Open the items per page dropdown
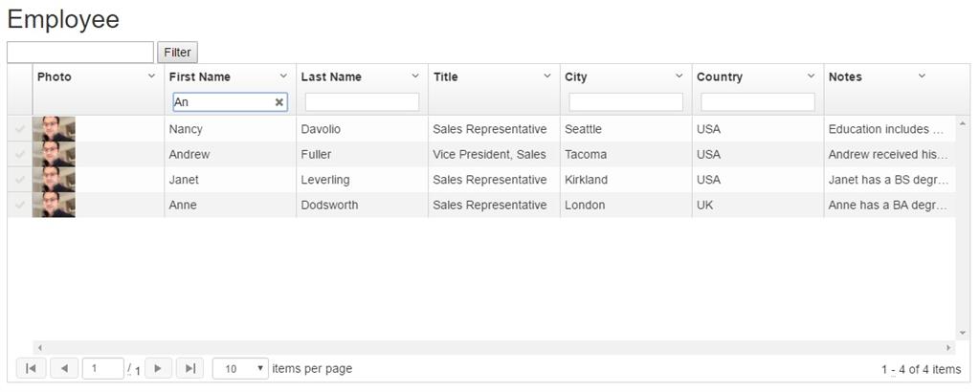This screenshot has height=392, width=980. [240, 368]
